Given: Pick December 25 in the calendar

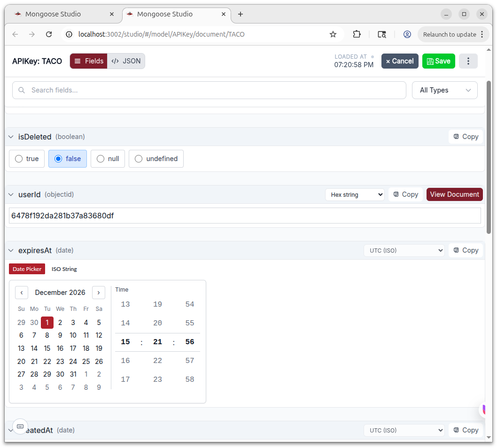Looking at the screenshot, I should point(86,361).
